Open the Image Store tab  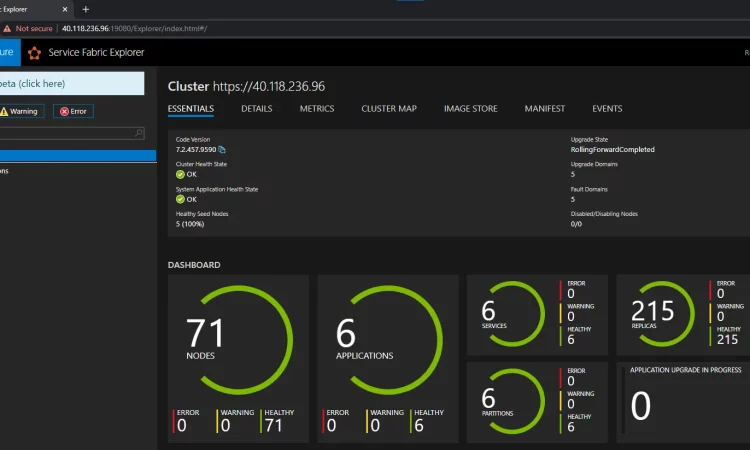pos(471,109)
